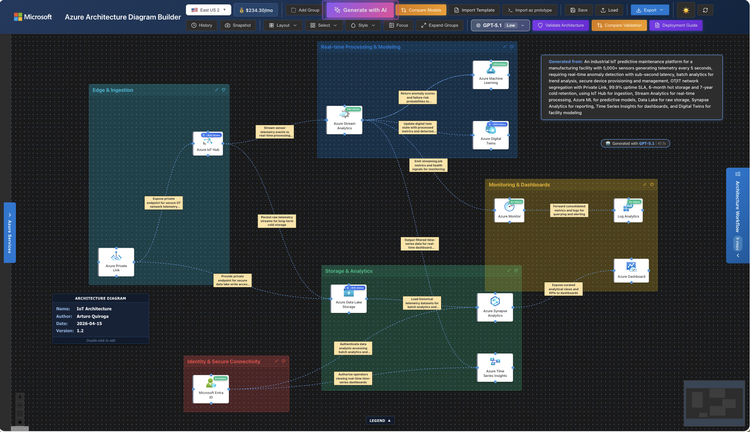Expand the Legend panel at bottom
This screenshot has height=432, width=750.
[380, 421]
